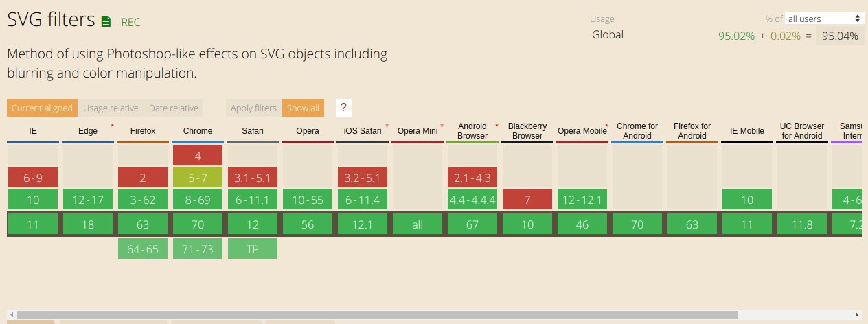
Task: Select the IE 6-9 unsupported cell
Action: (x=33, y=178)
